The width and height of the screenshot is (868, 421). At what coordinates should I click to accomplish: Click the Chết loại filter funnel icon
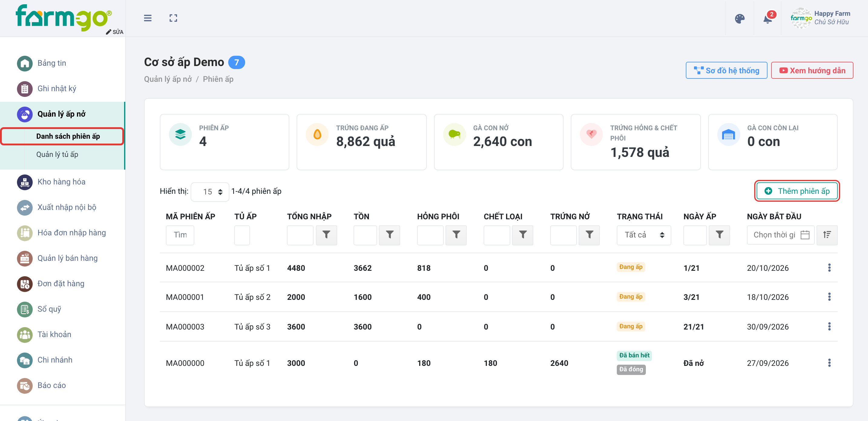click(523, 235)
